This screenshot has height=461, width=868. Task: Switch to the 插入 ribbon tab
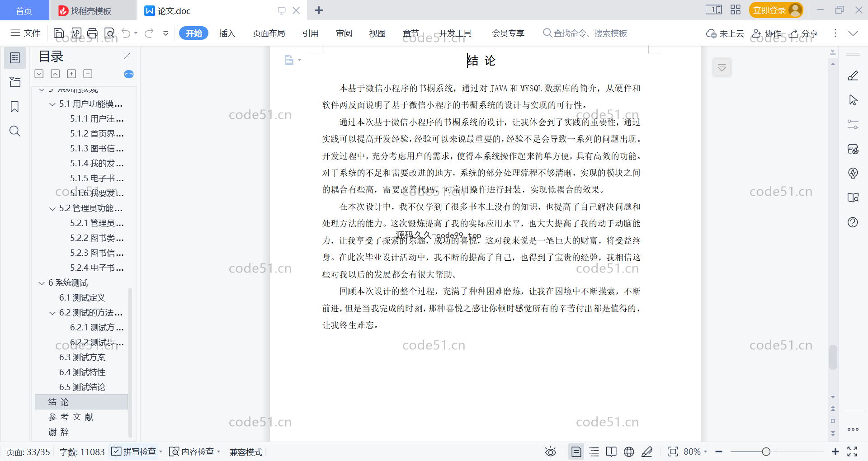coord(227,33)
